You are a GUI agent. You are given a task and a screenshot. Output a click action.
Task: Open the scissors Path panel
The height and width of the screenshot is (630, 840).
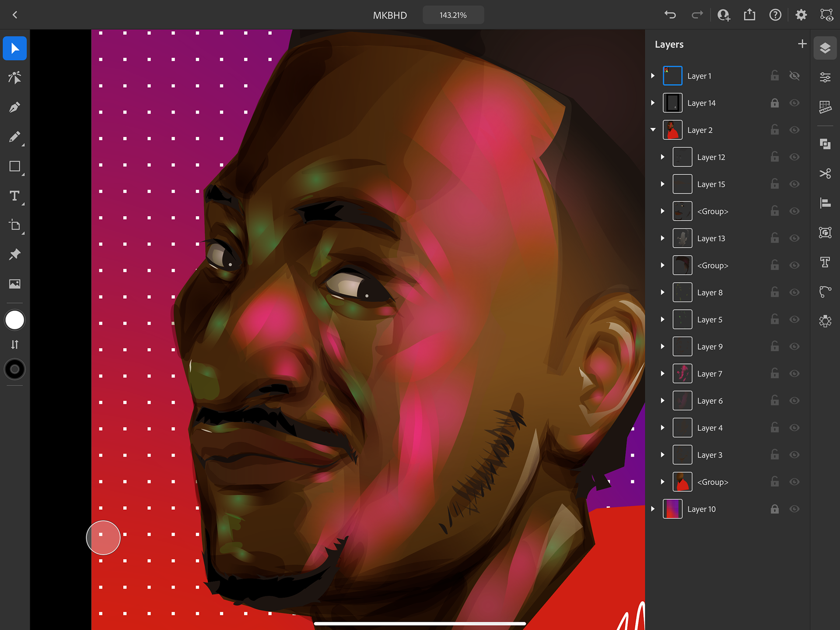(825, 174)
